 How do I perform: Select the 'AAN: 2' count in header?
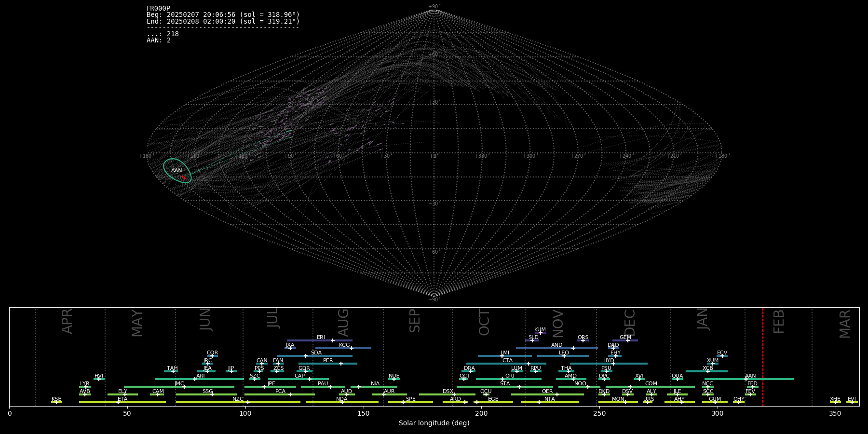coord(159,40)
